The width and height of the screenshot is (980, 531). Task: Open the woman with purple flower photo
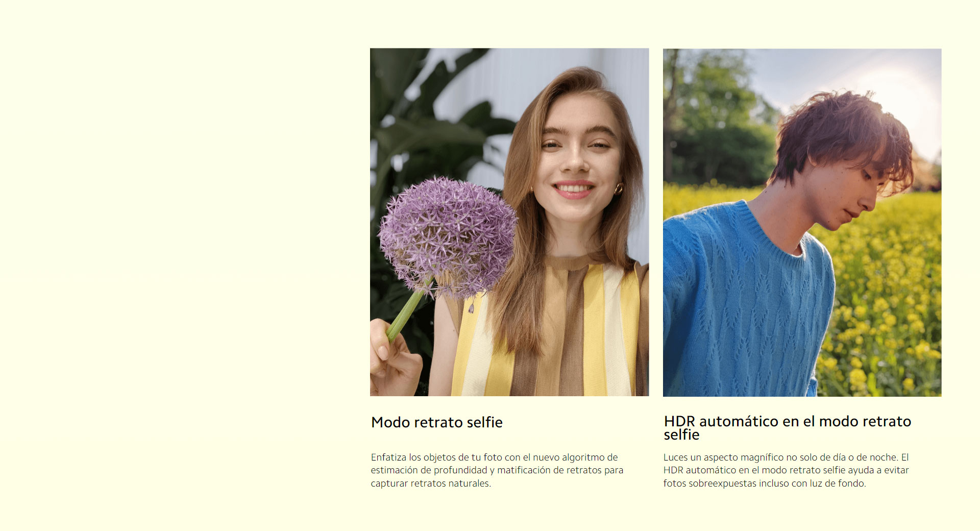(509, 222)
